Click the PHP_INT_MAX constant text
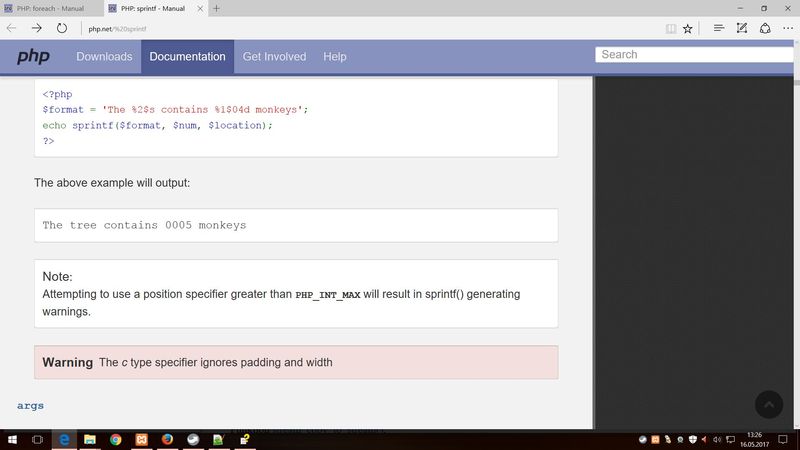Viewport: 800px width, 450px height. click(328, 295)
